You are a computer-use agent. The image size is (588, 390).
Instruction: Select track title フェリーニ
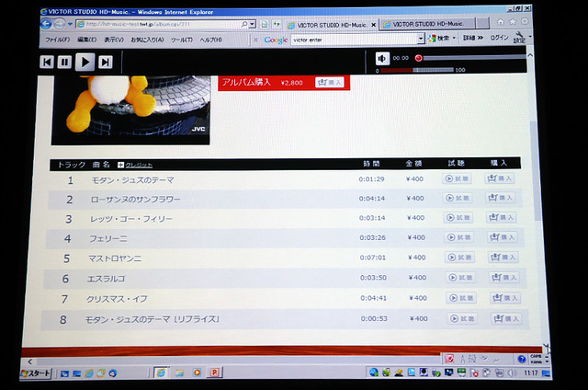pos(108,239)
